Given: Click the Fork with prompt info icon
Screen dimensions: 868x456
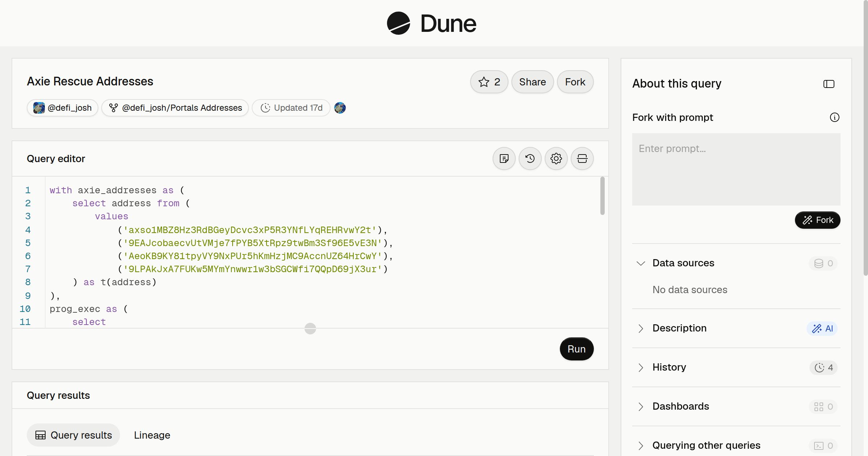Looking at the screenshot, I should click(834, 117).
